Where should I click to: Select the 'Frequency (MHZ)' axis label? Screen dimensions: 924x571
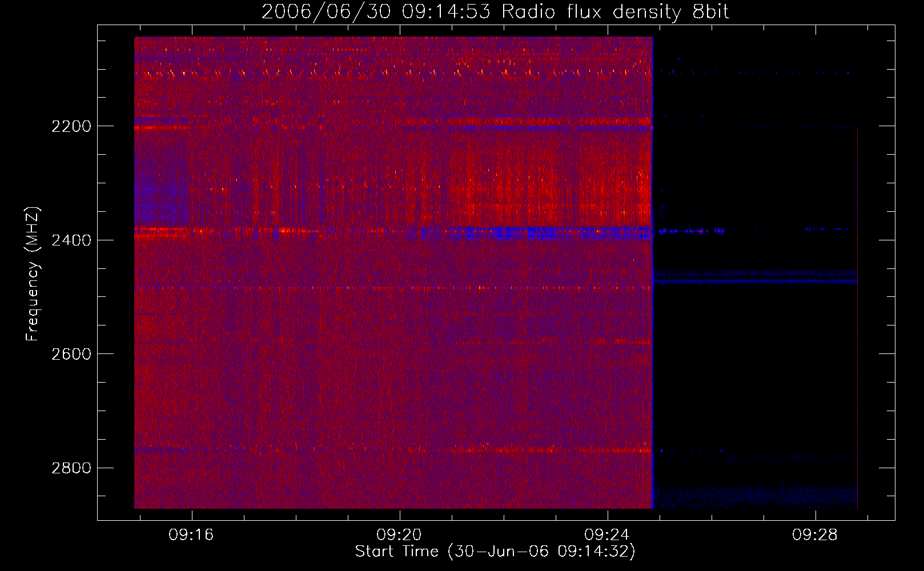click(x=33, y=274)
